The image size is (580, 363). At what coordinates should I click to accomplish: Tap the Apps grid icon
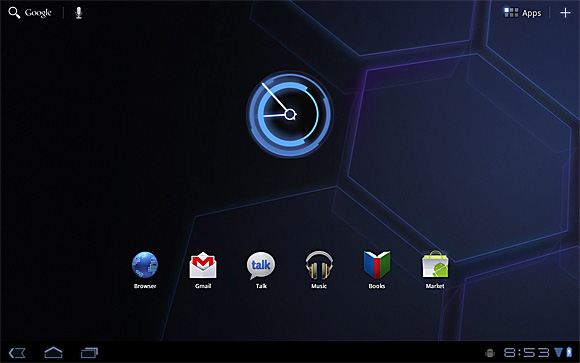(x=511, y=13)
